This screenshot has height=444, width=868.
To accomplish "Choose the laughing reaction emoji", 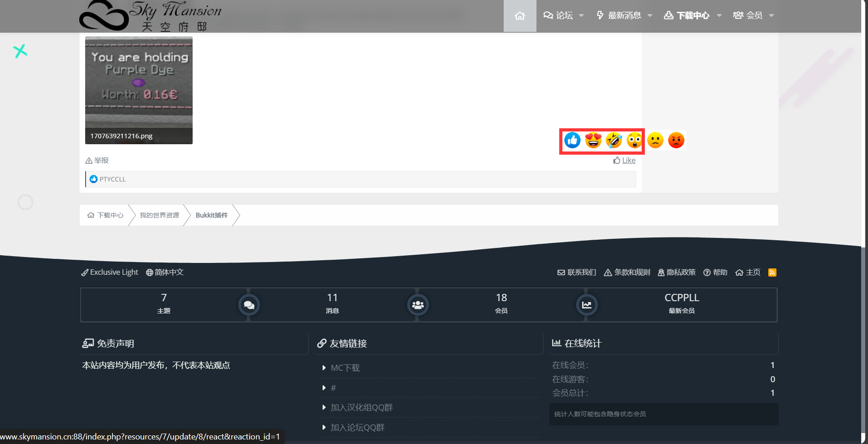I will (x=613, y=141).
